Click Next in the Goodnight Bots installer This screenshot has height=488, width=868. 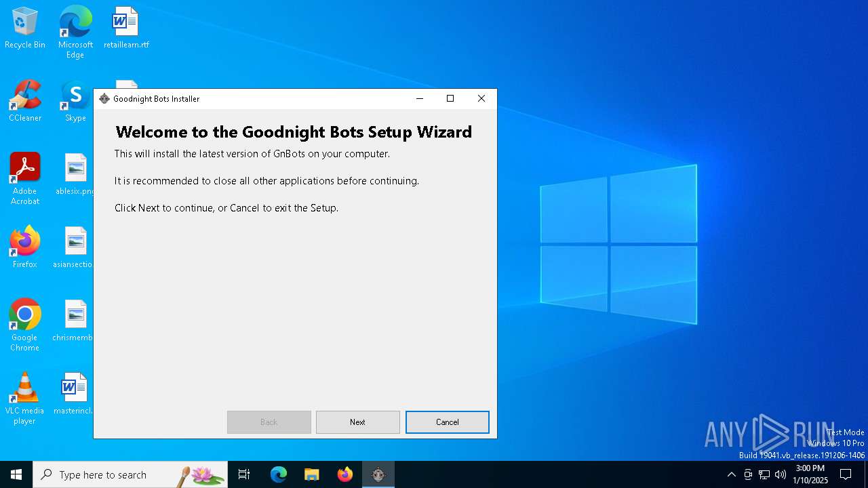(357, 422)
